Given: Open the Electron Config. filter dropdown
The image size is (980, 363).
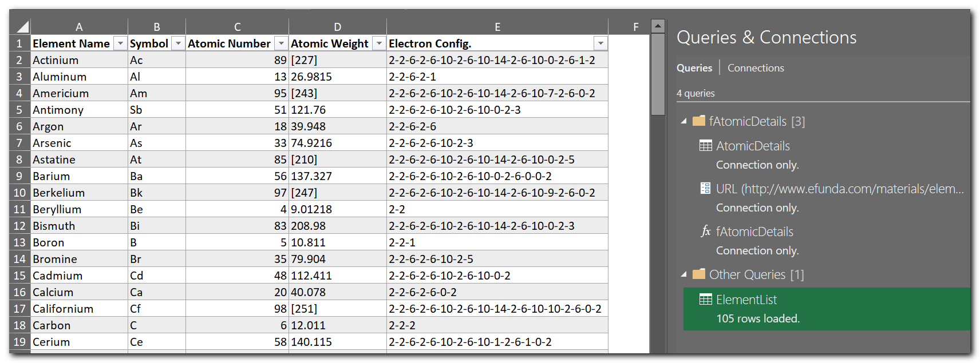Looking at the screenshot, I should point(600,43).
